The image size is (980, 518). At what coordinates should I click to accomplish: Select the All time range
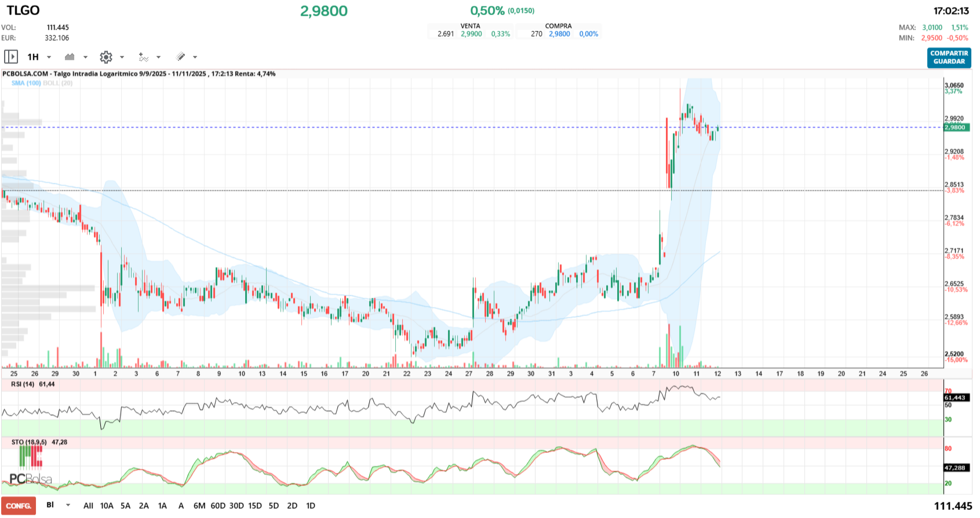[88, 506]
